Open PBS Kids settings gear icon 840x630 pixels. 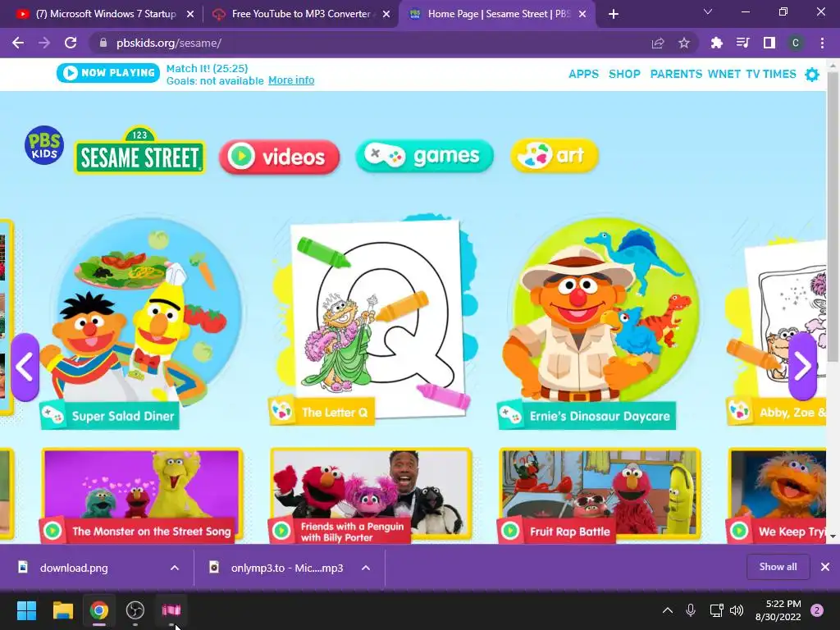pyautogui.click(x=813, y=75)
